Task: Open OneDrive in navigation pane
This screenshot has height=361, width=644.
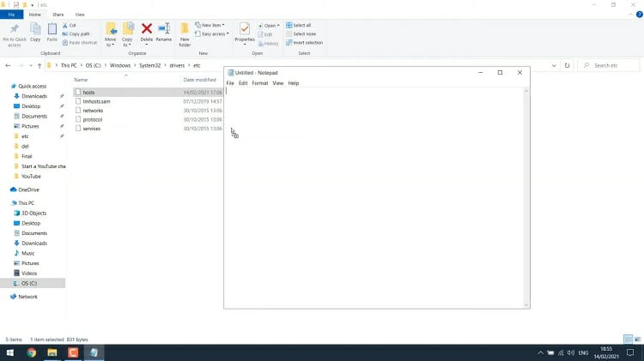Action: pyautogui.click(x=28, y=190)
